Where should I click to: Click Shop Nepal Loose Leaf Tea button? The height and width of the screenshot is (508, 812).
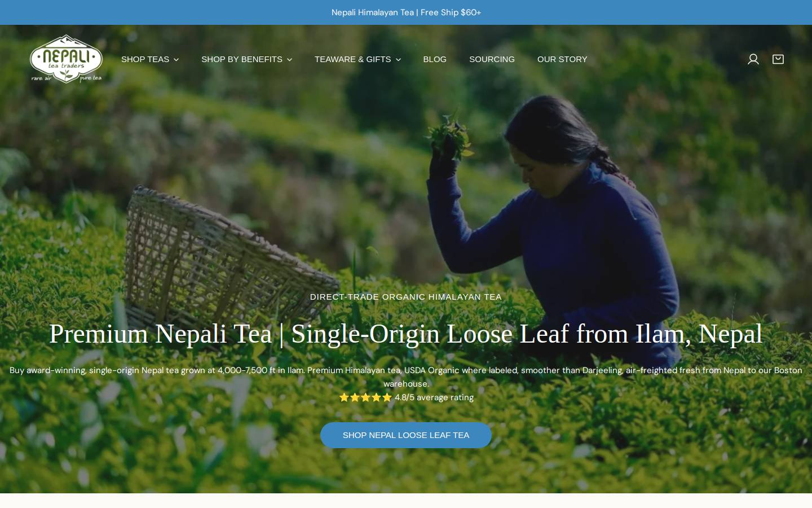click(406, 435)
